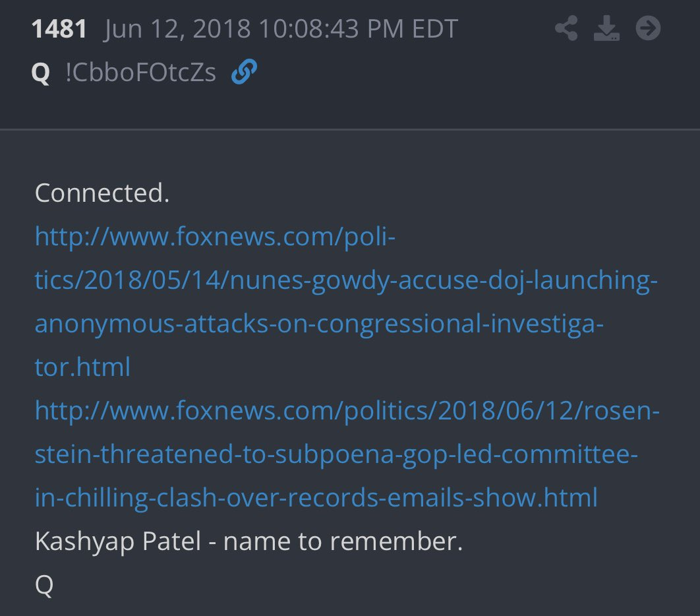Screen dimensions: 700x616
Task: Click the in-chilling-clash line of the second URL
Action: click(315, 497)
